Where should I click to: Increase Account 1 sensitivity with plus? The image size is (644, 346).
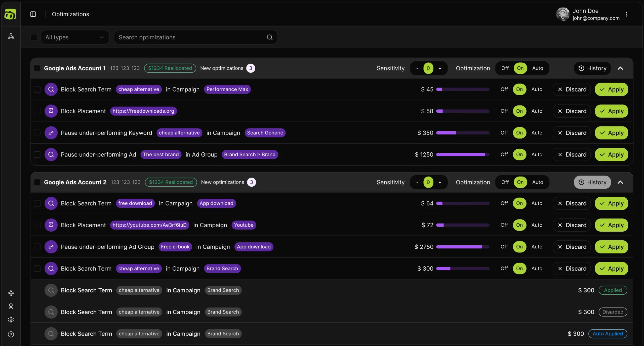(440, 68)
